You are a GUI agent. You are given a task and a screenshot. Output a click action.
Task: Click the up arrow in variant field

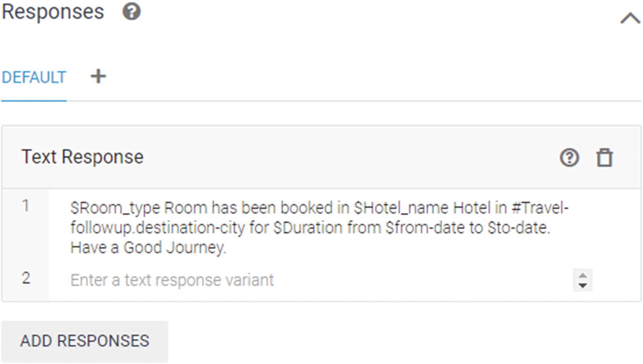[583, 275]
